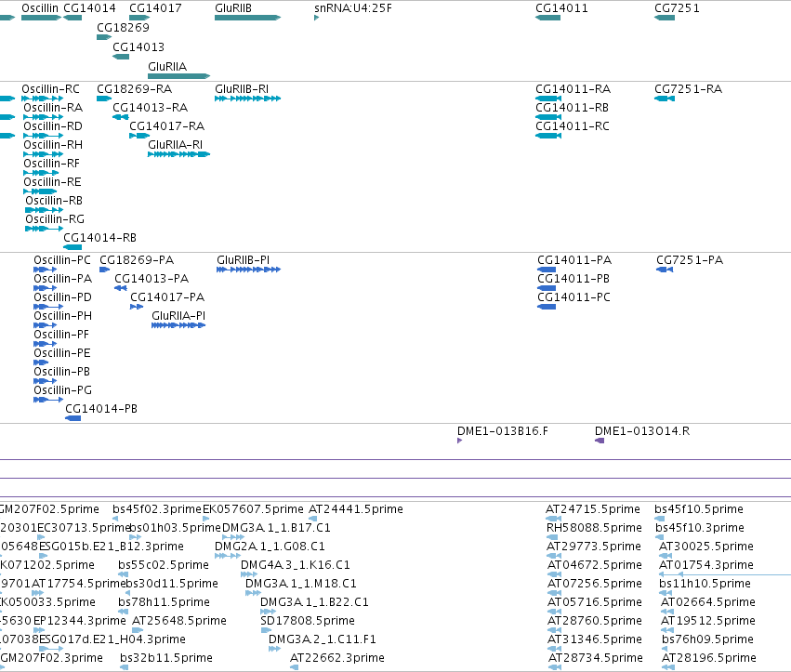Click Oscillin-RB transcript label
The width and height of the screenshot is (791, 672).
(54, 200)
